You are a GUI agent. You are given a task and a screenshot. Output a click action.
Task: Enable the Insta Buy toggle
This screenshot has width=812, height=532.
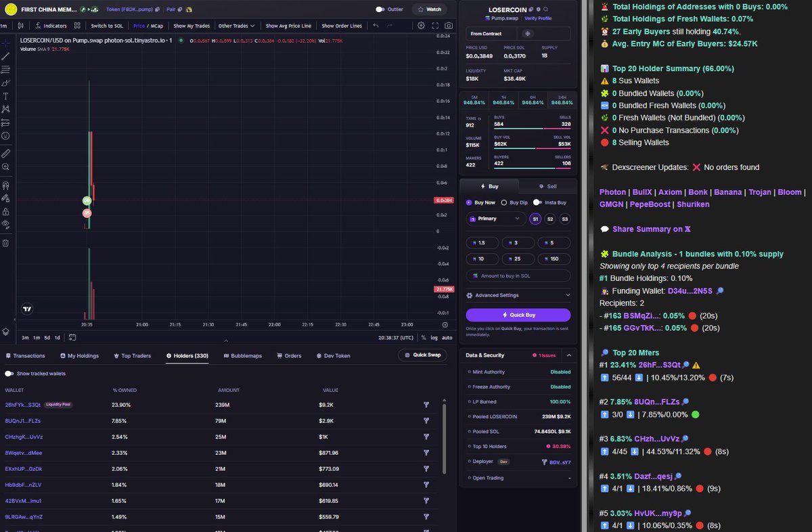[x=537, y=202]
